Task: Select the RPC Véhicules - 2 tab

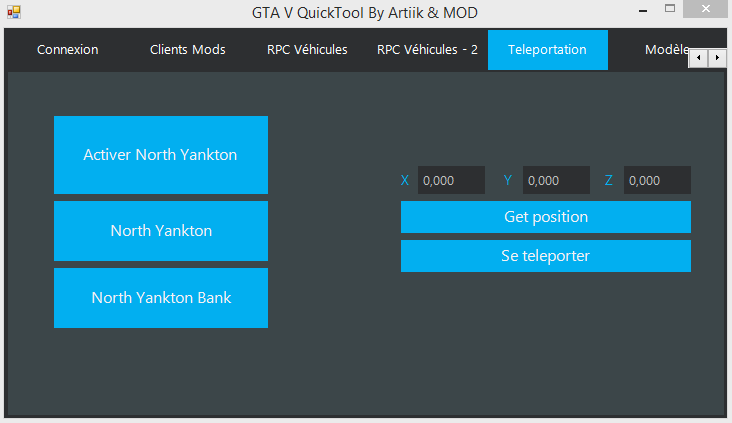Action: tap(427, 50)
